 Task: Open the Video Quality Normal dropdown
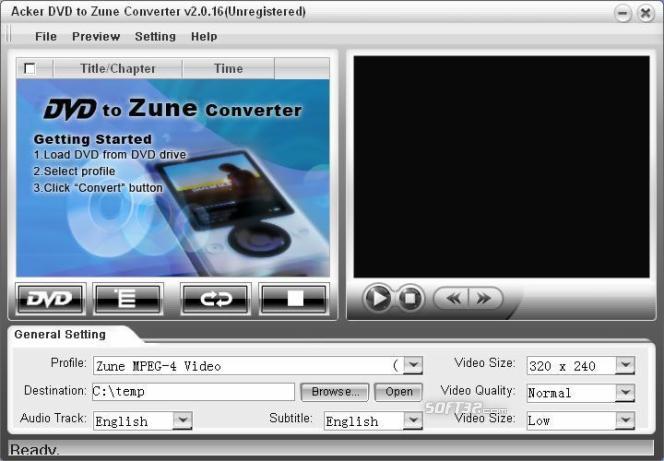pos(625,393)
